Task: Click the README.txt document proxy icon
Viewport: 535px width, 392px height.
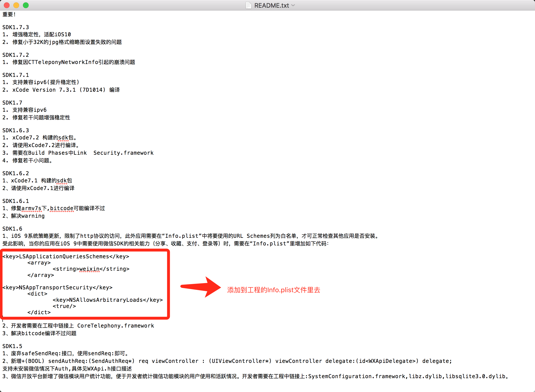Action: [248, 5]
